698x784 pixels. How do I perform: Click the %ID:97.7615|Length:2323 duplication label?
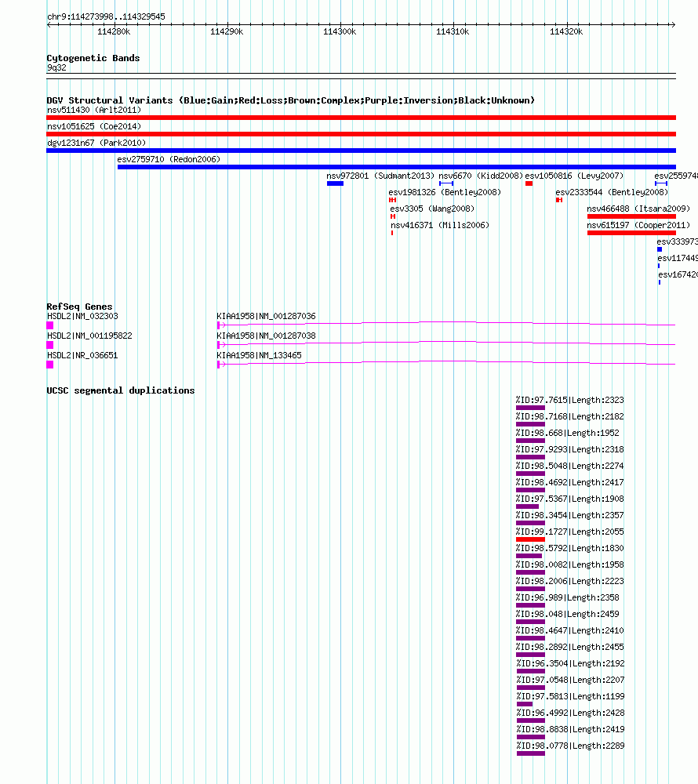[570, 401]
